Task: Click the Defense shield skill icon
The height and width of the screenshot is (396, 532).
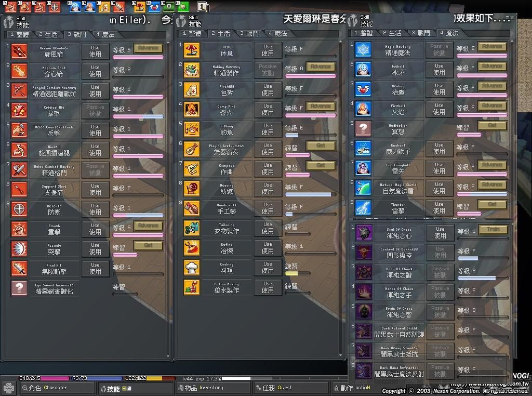Action: 19,209
